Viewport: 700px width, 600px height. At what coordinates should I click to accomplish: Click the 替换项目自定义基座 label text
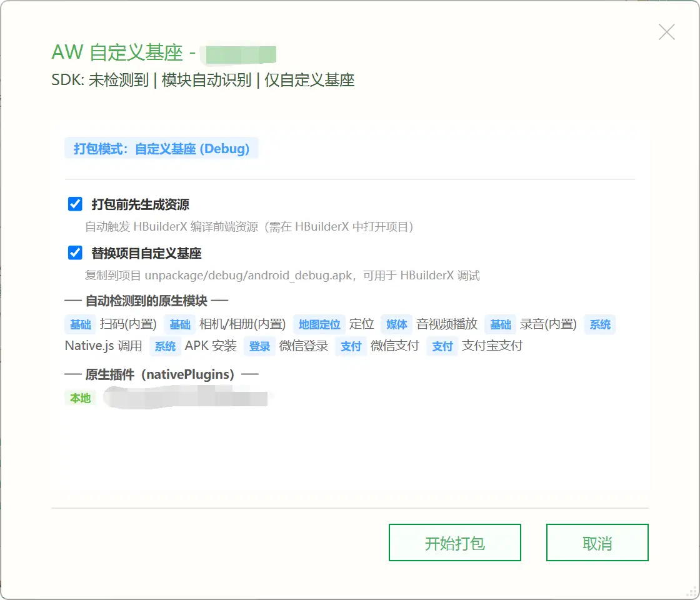coord(146,253)
